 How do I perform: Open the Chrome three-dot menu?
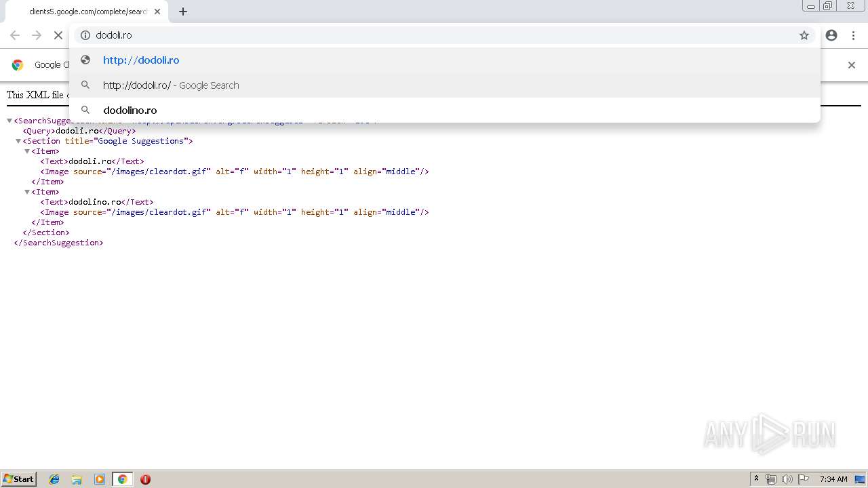coord(853,35)
